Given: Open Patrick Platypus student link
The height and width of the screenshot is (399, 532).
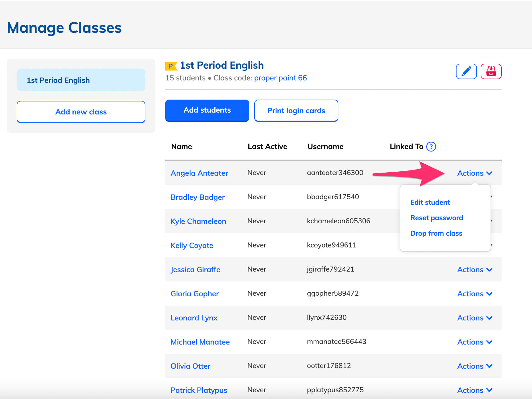Looking at the screenshot, I should coord(199,390).
